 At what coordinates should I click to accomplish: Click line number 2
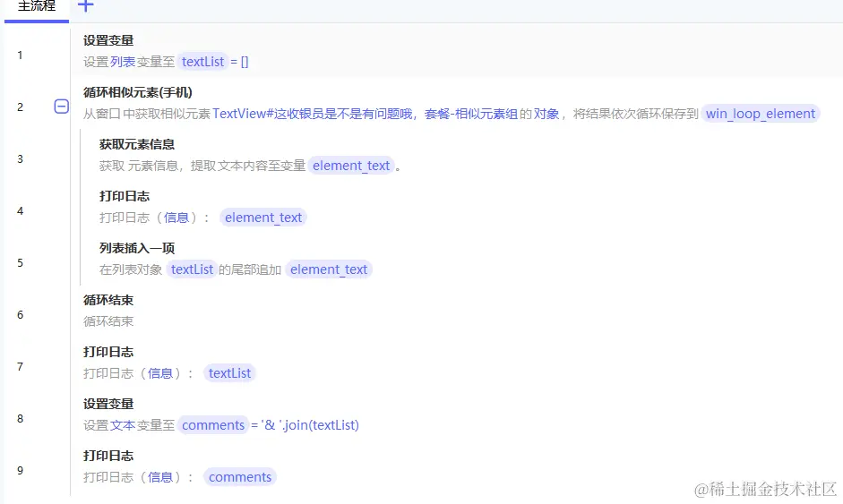[x=20, y=107]
